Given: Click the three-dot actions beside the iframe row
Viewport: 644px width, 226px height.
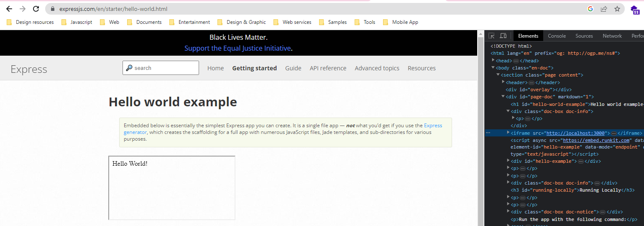Looking at the screenshot, I should click(x=488, y=133).
